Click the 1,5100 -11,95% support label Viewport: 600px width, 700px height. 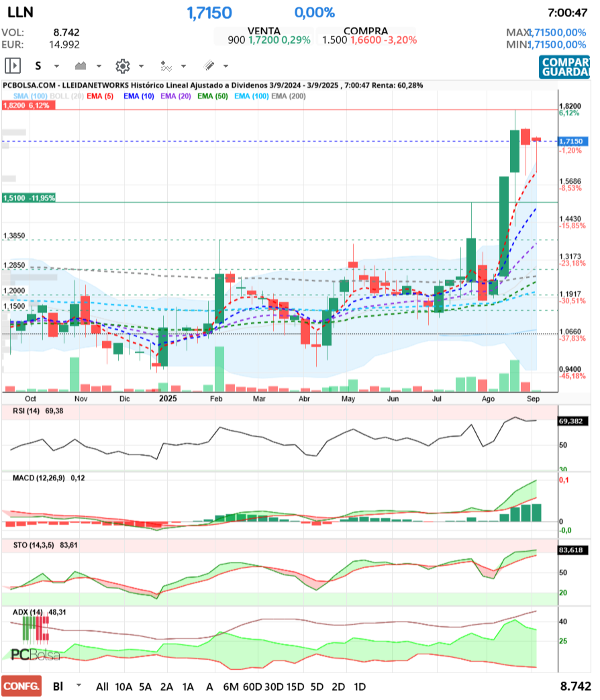click(x=29, y=198)
